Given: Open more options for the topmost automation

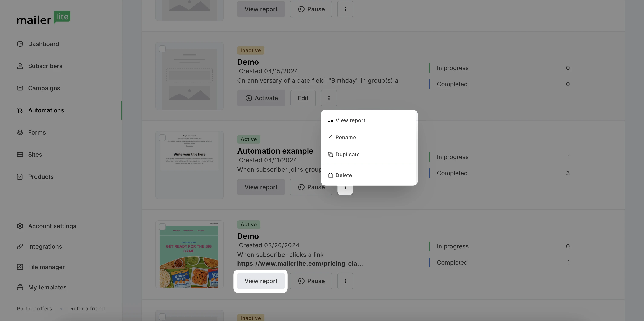Looking at the screenshot, I should pos(345,9).
